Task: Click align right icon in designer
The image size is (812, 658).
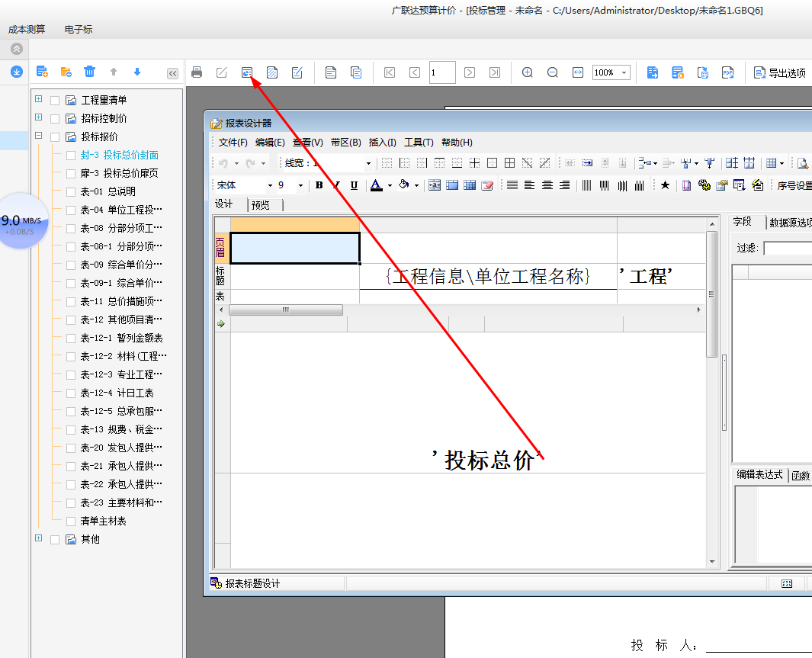Action: (x=564, y=185)
